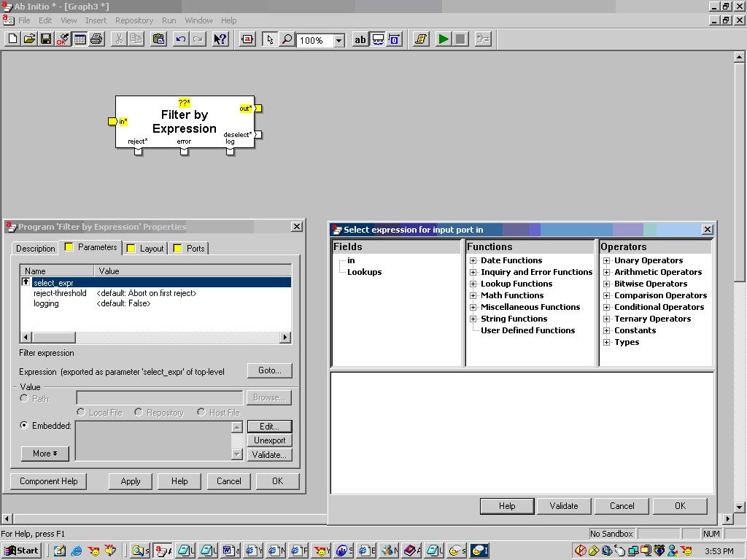Viewport: 747px width, 560px height.
Task: Click the context help pointer icon
Action: 220,39
